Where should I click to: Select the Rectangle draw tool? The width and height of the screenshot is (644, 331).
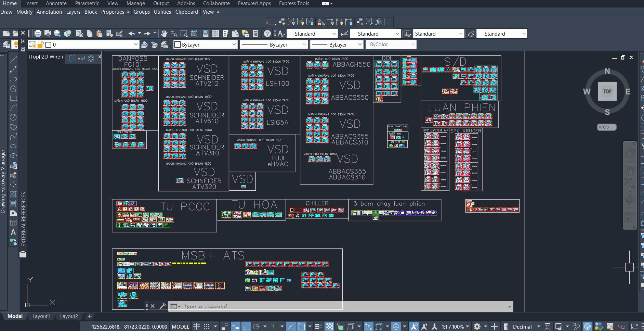tap(13, 98)
